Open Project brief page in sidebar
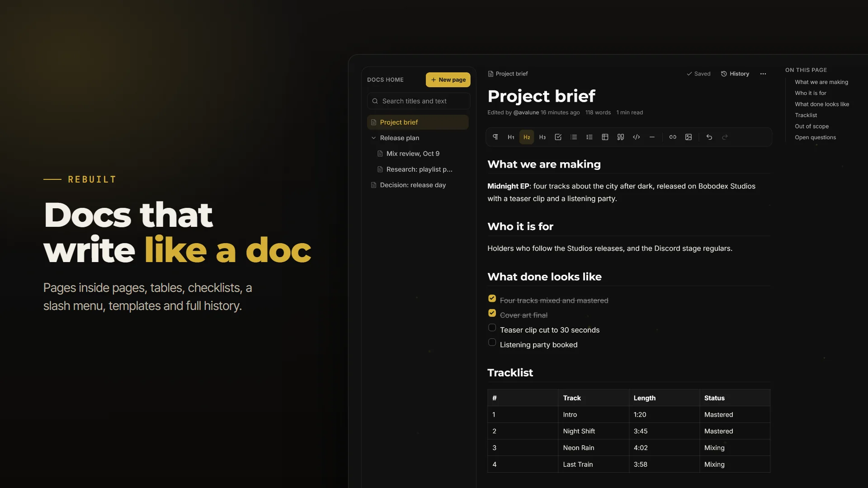 click(x=418, y=122)
